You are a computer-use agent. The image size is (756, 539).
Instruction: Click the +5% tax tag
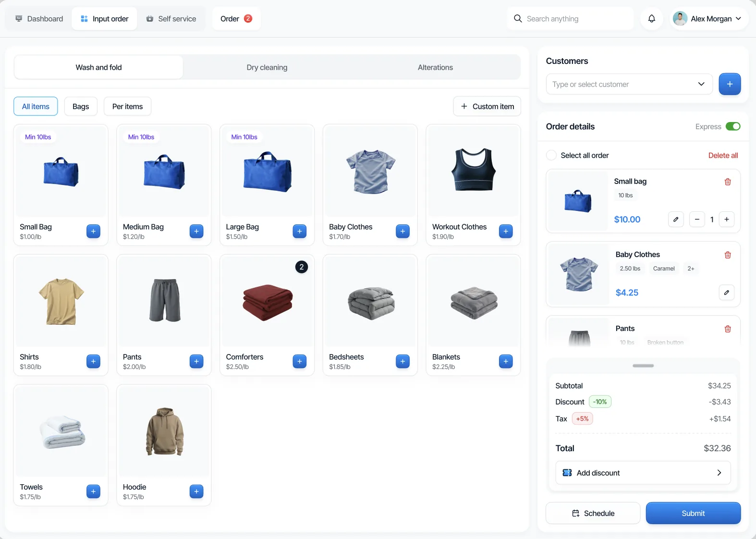[582, 419]
